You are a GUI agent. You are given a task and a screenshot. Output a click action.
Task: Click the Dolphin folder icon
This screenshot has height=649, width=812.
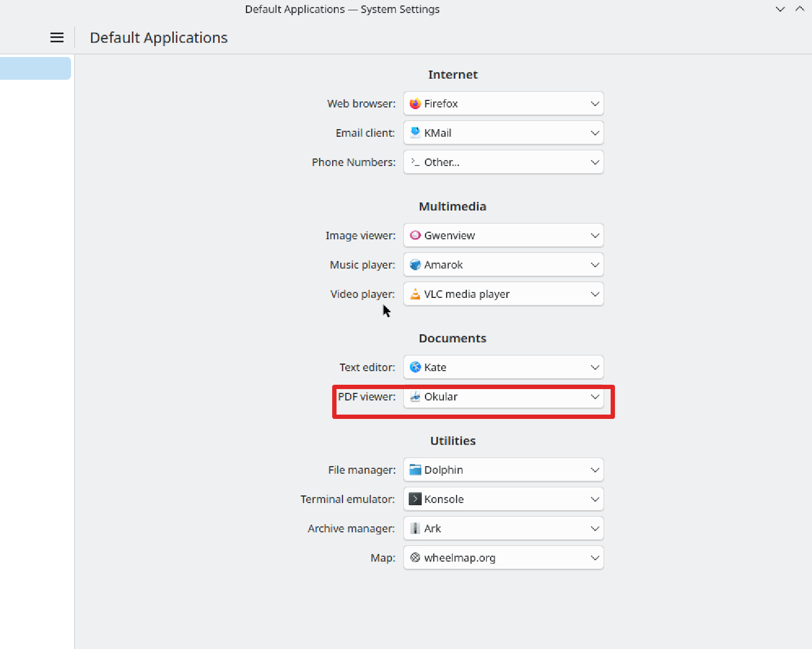click(x=415, y=470)
